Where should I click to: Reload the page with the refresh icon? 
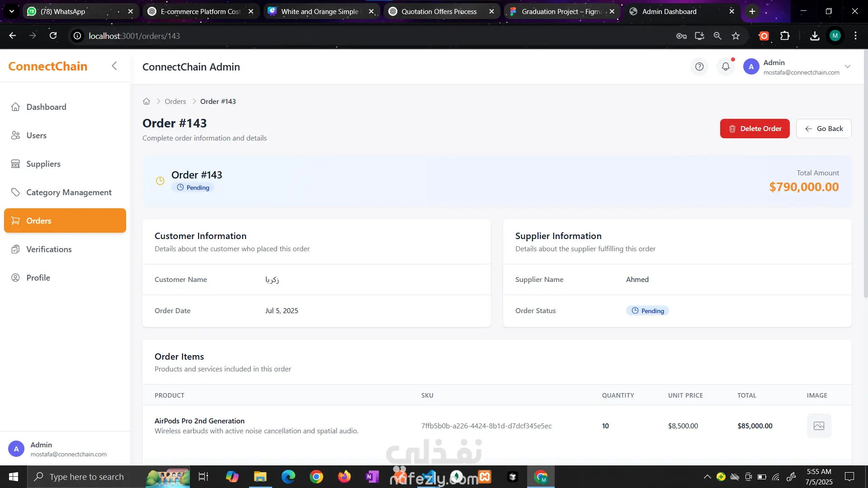pyautogui.click(x=53, y=36)
